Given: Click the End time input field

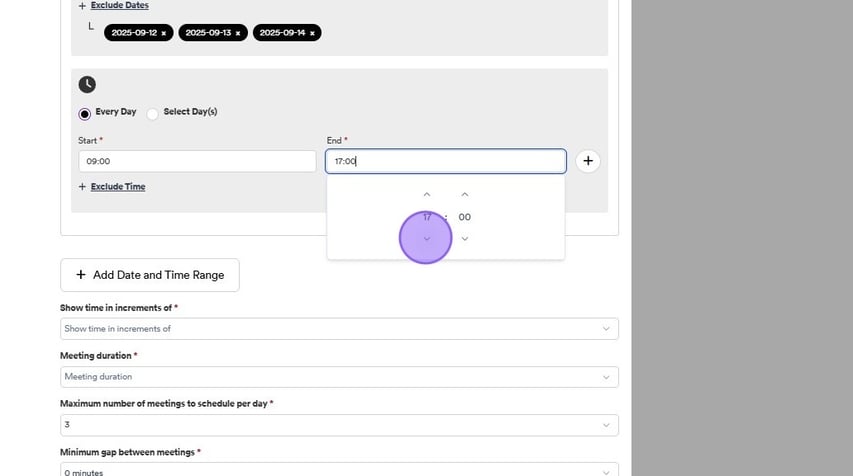Looking at the screenshot, I should point(445,161).
